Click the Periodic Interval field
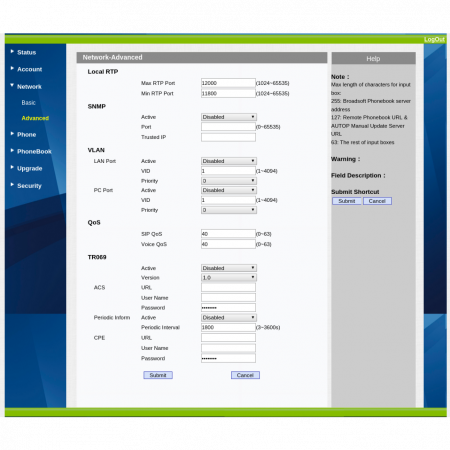Viewport: 450px width, 450px height. point(228,327)
